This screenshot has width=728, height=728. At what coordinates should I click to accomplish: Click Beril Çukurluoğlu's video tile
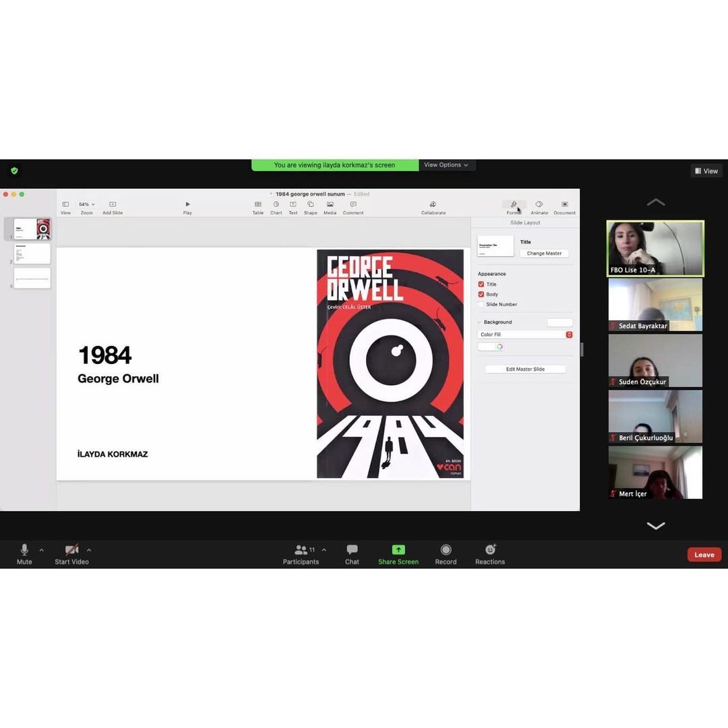point(656,417)
